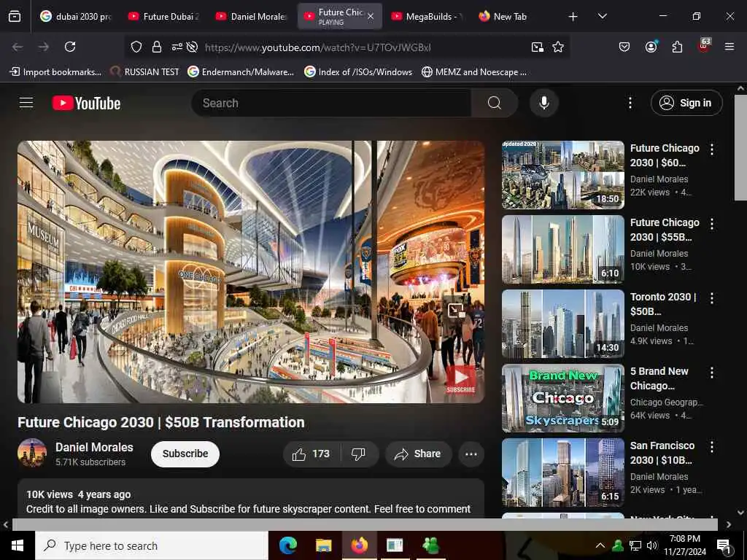The width and height of the screenshot is (747, 560).
Task: Open Firefox View tab overview icon
Action: click(x=15, y=16)
